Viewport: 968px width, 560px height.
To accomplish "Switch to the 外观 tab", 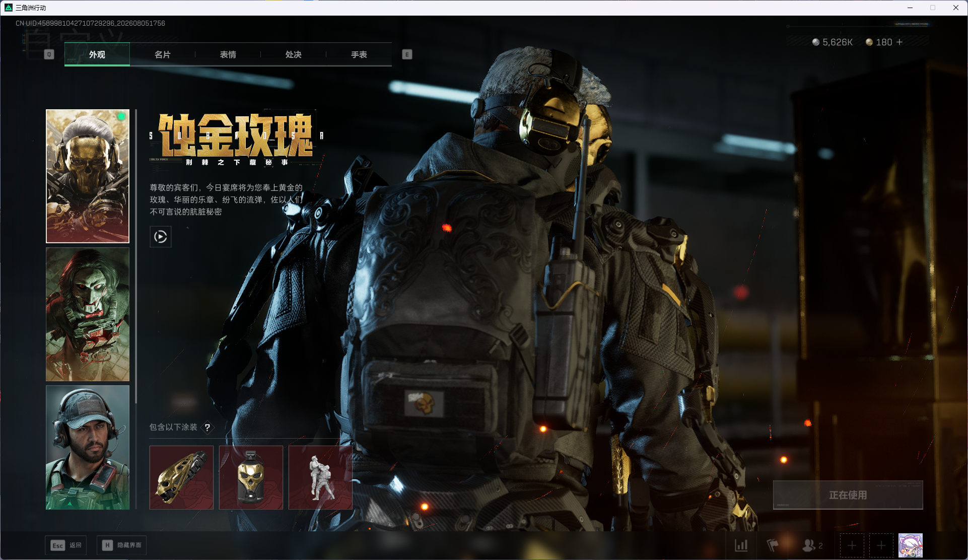I will click(97, 54).
